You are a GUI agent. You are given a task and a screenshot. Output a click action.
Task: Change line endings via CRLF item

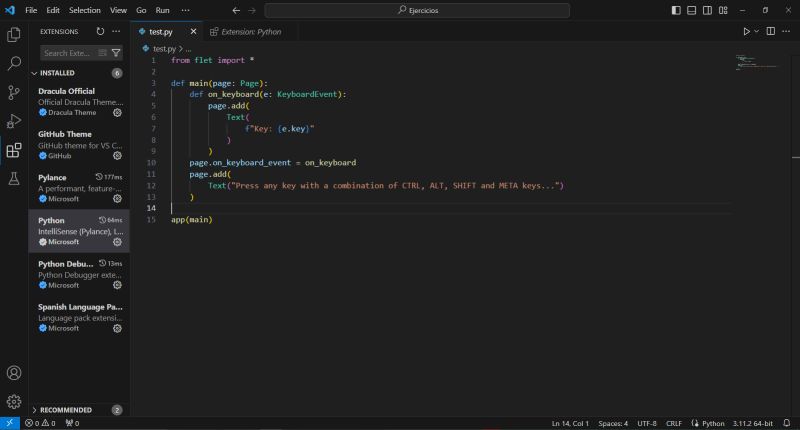pos(674,423)
